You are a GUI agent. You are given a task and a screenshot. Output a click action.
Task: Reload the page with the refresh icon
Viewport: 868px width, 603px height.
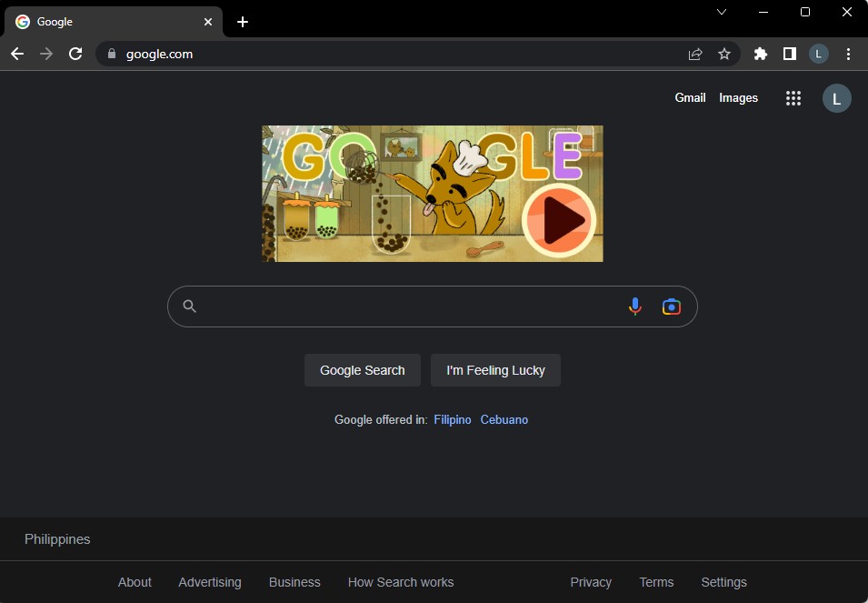coord(75,54)
